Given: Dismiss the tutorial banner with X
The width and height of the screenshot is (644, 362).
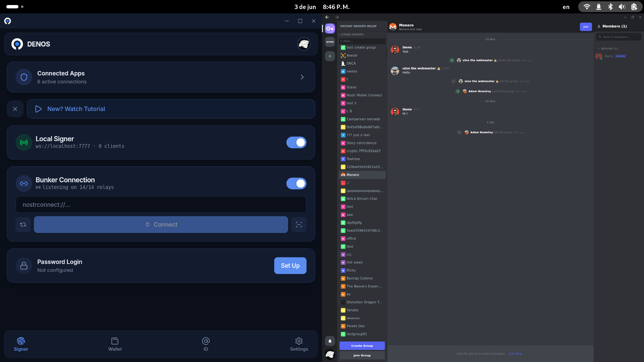Looking at the screenshot, I should [15, 109].
